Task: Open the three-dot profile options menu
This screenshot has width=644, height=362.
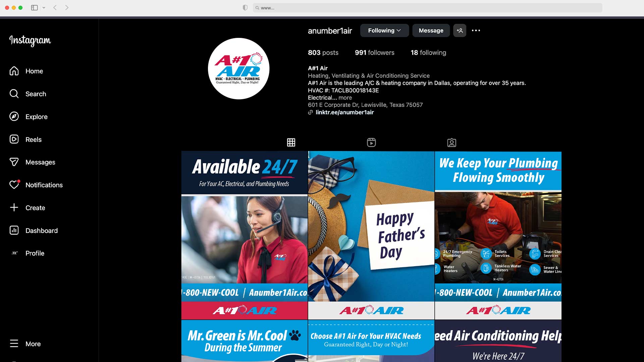Action: 476,31
